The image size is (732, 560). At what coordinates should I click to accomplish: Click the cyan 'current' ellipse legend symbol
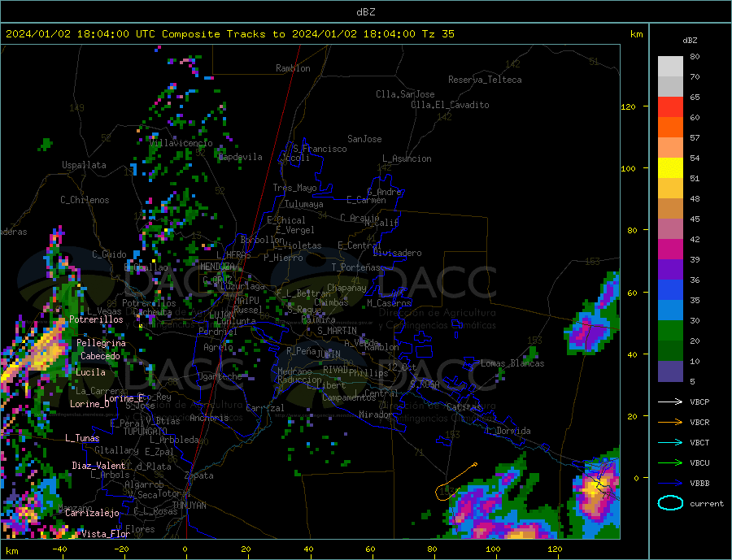pos(670,503)
